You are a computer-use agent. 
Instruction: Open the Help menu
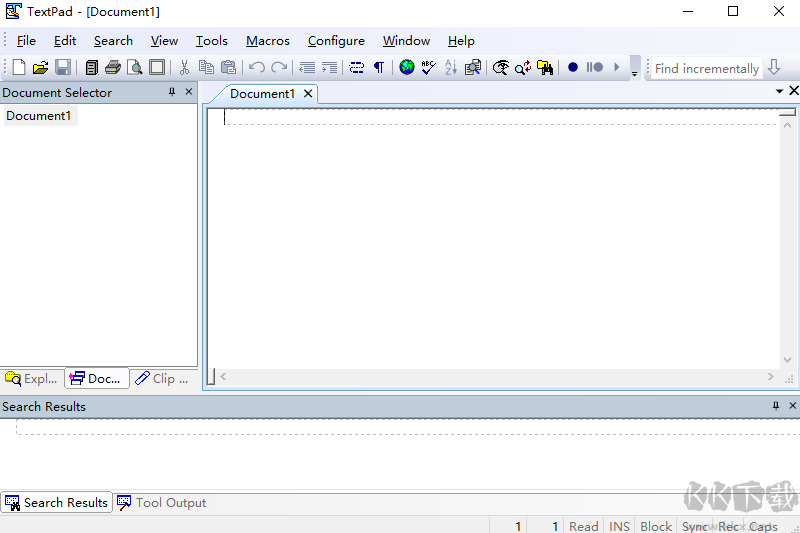(x=461, y=41)
